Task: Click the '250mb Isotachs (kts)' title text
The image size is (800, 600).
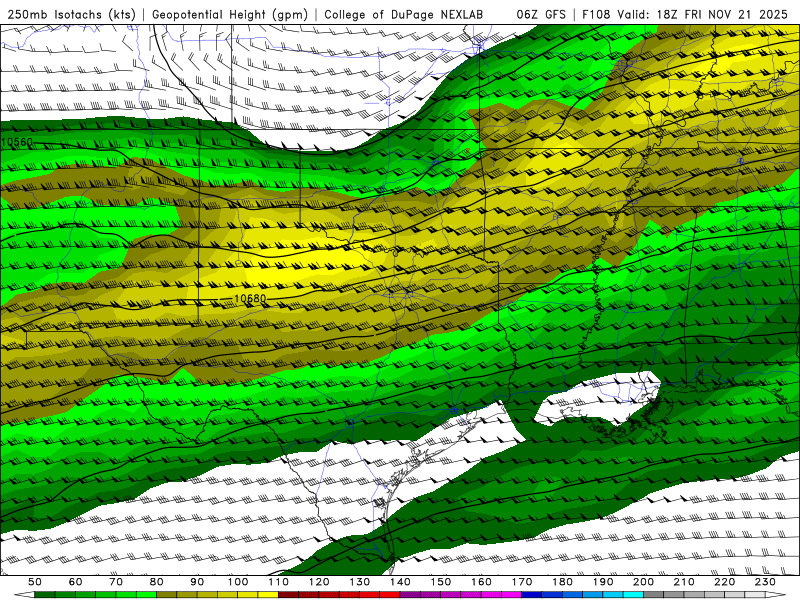Action: pyautogui.click(x=71, y=14)
